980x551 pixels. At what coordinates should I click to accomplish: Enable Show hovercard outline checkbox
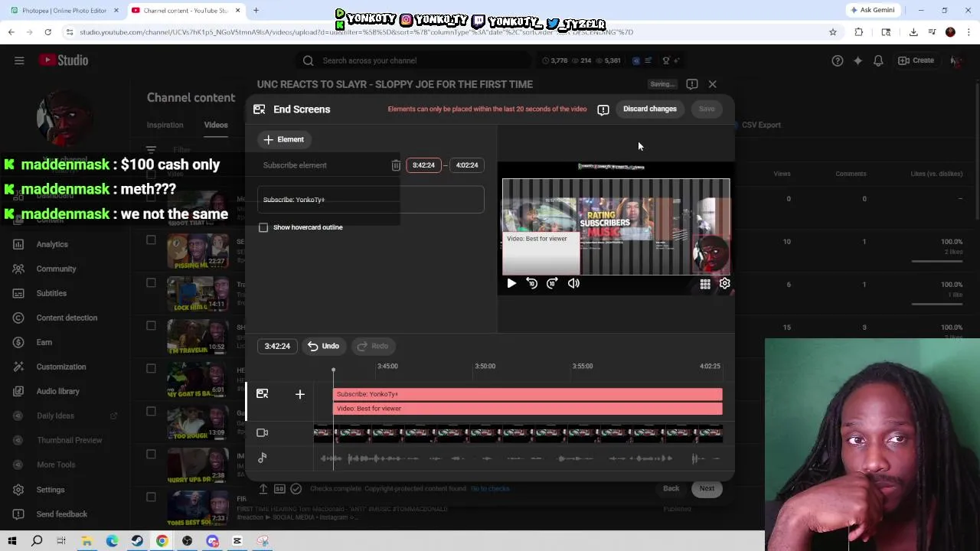coord(263,227)
